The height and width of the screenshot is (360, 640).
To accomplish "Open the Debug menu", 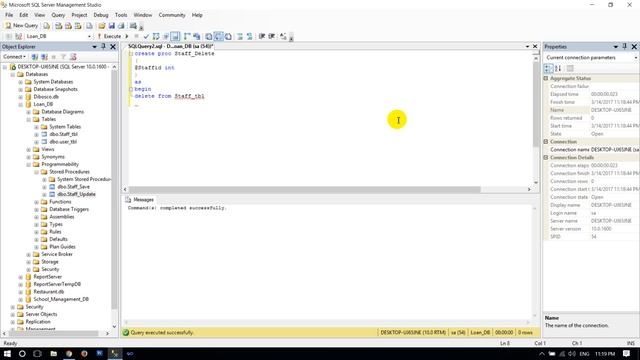I will [x=101, y=15].
